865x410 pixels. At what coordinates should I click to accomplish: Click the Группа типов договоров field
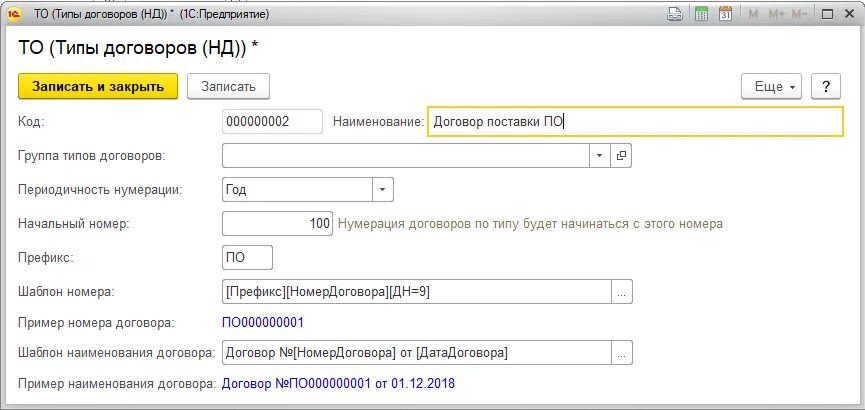click(x=407, y=156)
